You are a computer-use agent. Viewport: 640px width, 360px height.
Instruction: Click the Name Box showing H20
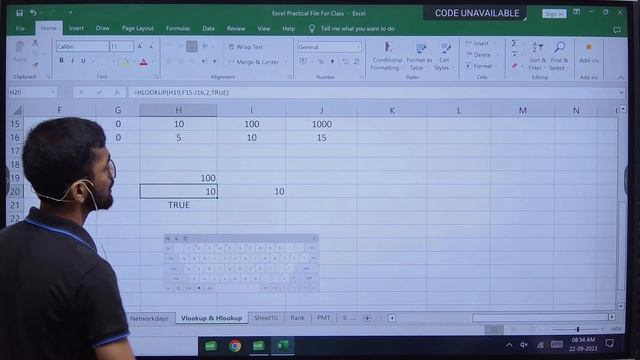point(32,93)
